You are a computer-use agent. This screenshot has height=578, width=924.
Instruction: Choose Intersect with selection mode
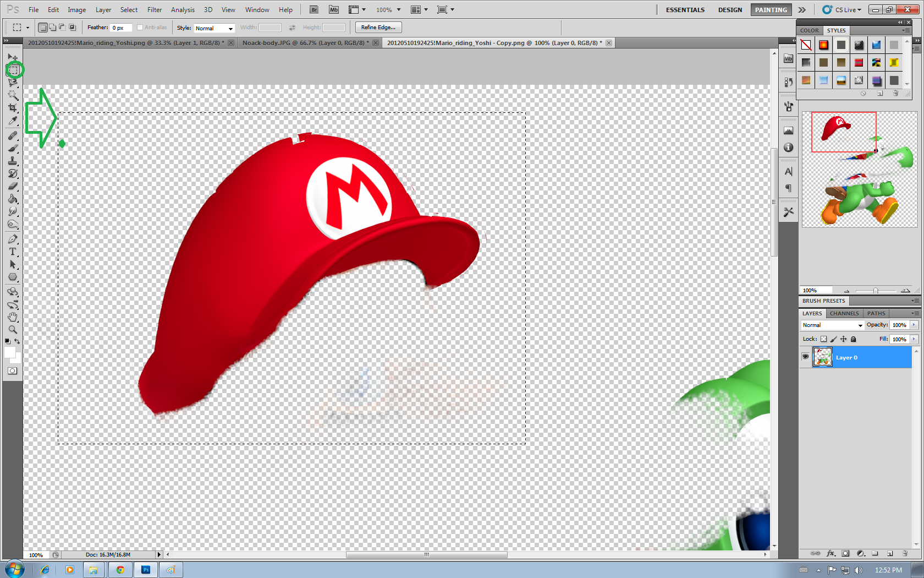(x=72, y=28)
